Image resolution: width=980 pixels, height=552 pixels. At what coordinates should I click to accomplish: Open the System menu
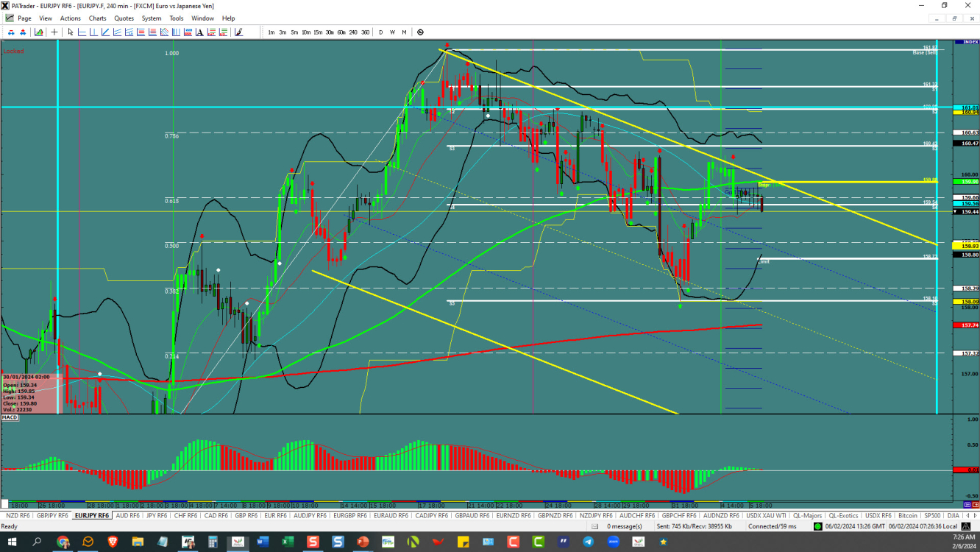[152, 18]
